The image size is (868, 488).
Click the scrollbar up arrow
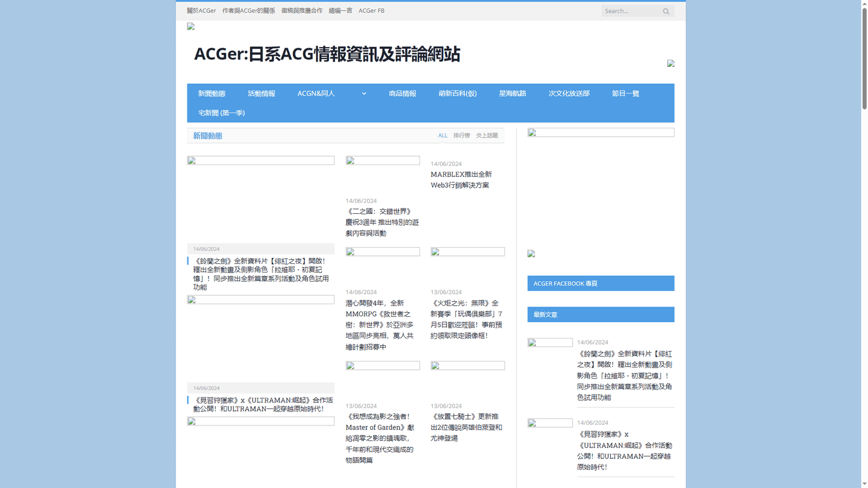864,4
